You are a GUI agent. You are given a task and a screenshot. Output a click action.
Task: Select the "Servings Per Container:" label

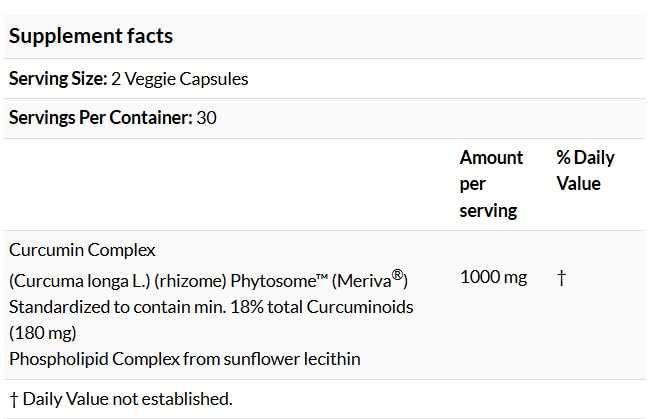click(100, 118)
